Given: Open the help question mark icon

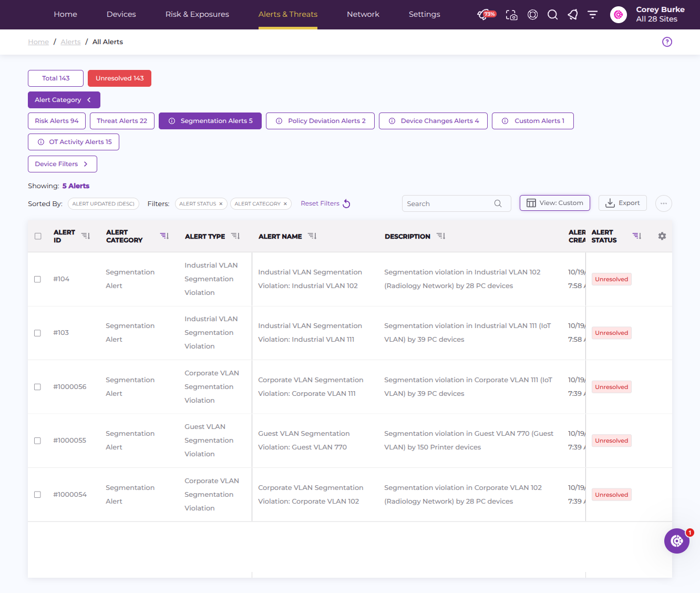Looking at the screenshot, I should point(667,42).
